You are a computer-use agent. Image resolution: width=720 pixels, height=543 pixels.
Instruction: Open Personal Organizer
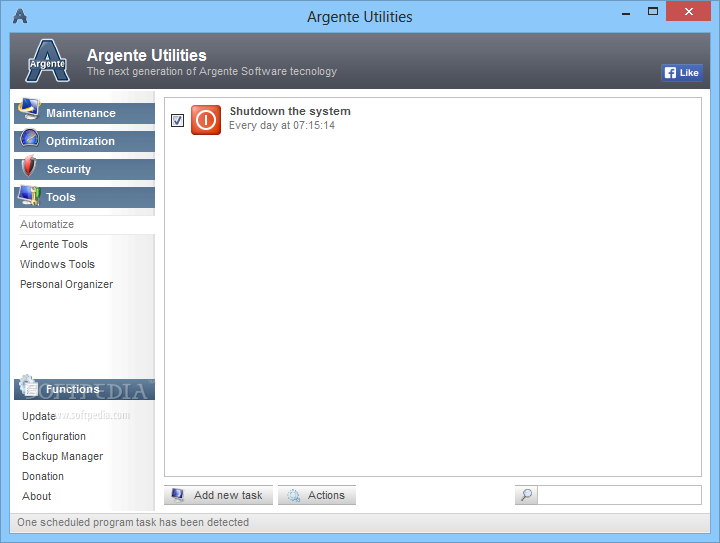(x=67, y=284)
